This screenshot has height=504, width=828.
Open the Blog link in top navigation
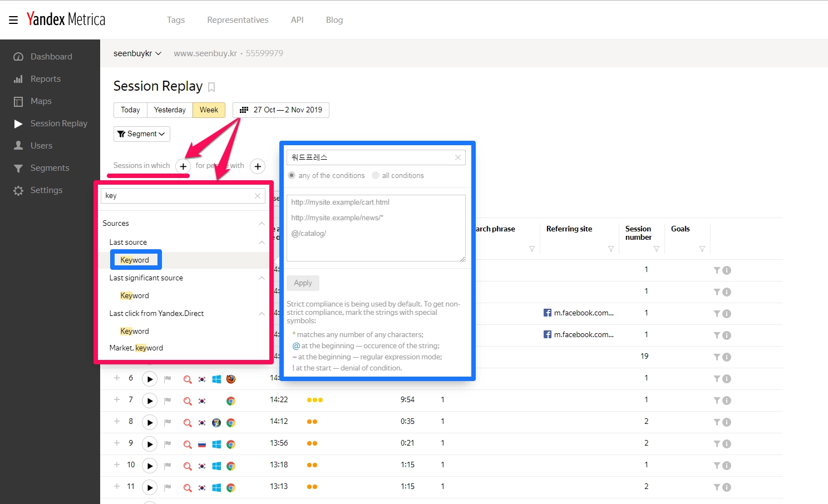[334, 20]
